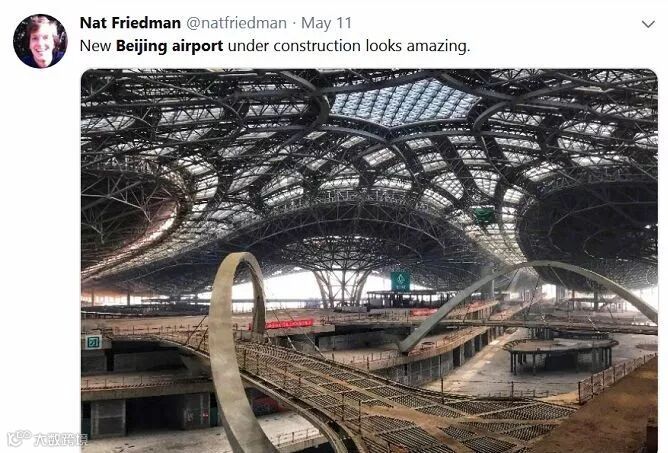The image size is (668, 453).
Task: Expand the tweet options chevron
Action: click(x=648, y=24)
